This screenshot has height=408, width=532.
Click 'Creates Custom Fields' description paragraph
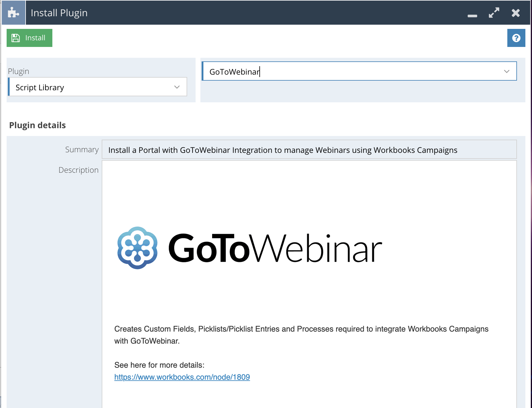pyautogui.click(x=301, y=335)
